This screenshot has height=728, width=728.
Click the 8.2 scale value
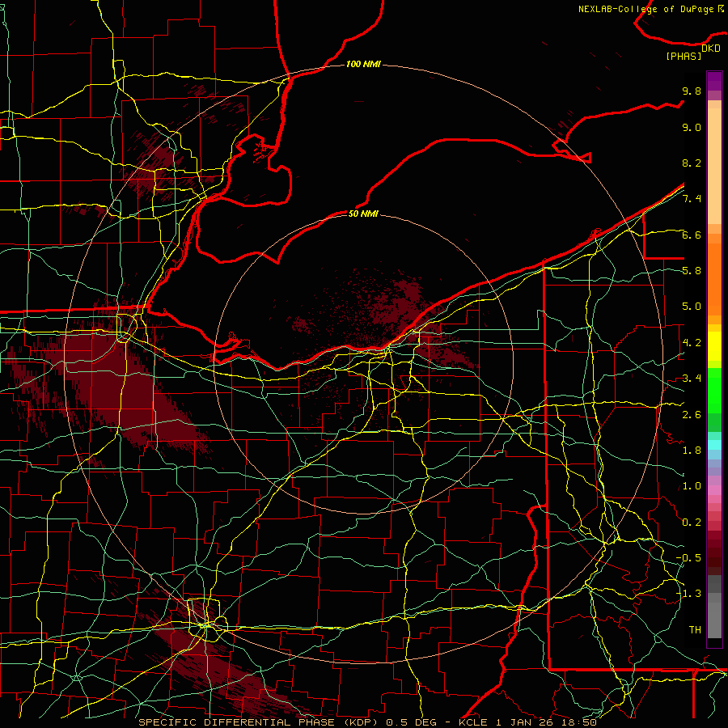tap(692, 163)
